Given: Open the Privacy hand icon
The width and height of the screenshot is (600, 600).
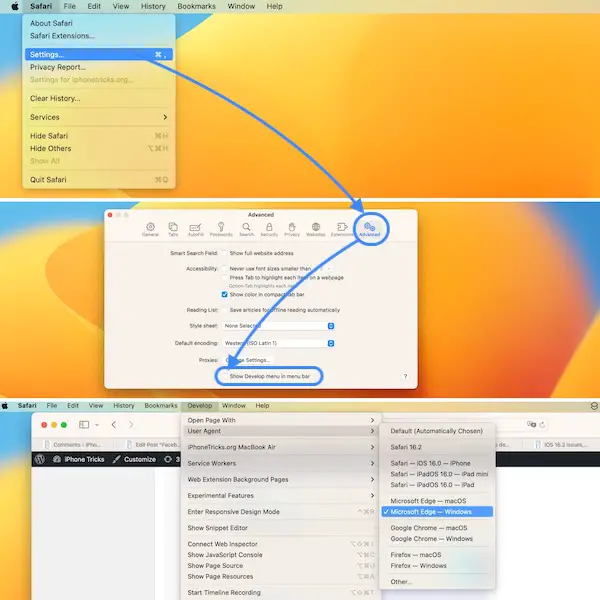Looking at the screenshot, I should [292, 230].
